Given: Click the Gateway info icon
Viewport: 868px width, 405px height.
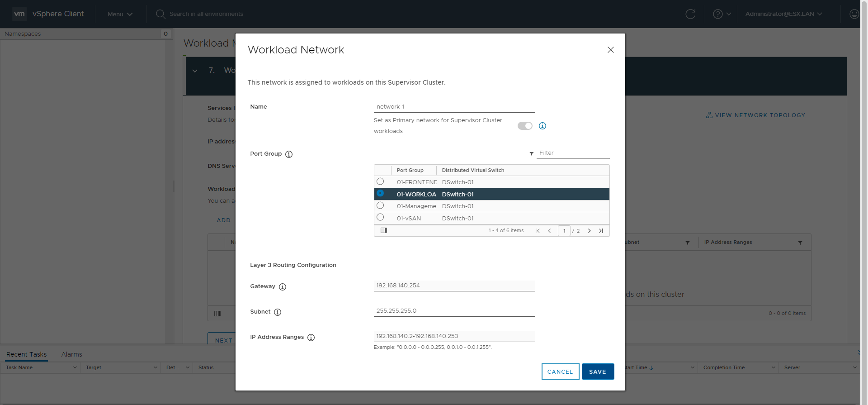Looking at the screenshot, I should (x=283, y=287).
